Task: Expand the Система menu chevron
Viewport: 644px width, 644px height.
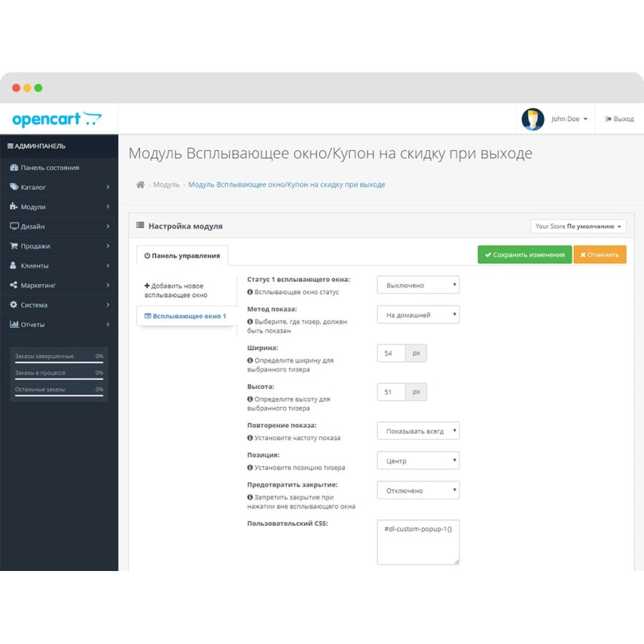Action: coord(108,305)
